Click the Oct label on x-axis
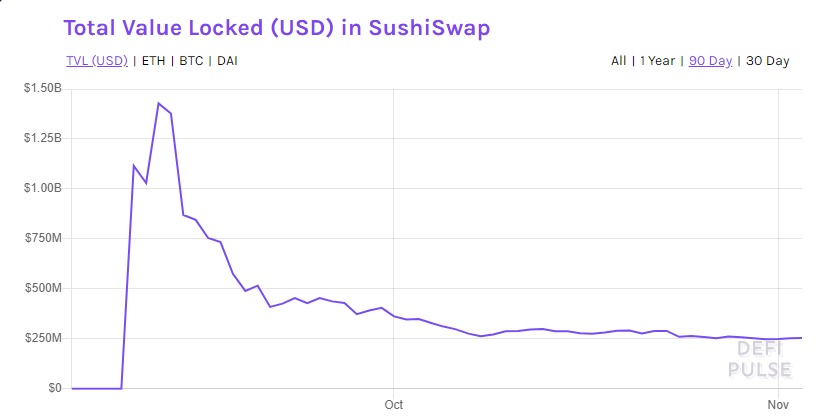 point(394,404)
